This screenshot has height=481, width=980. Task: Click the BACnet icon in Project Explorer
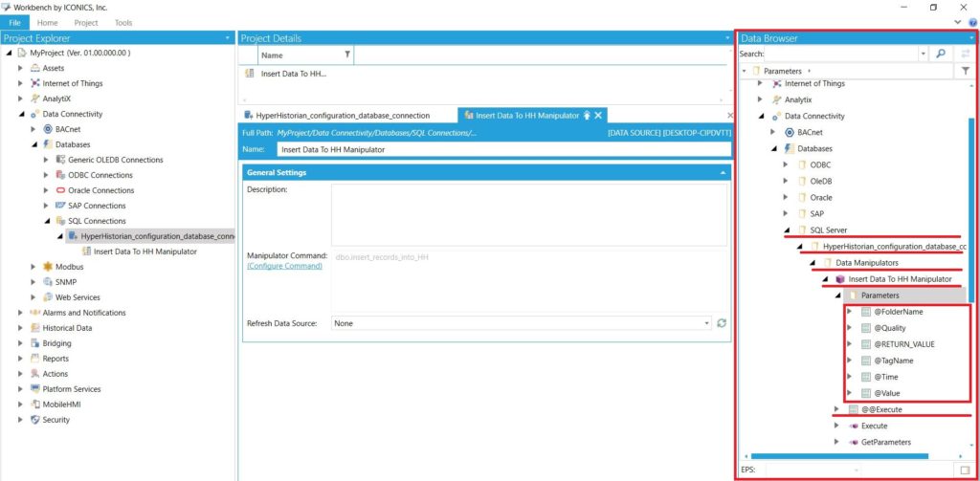tap(48, 129)
